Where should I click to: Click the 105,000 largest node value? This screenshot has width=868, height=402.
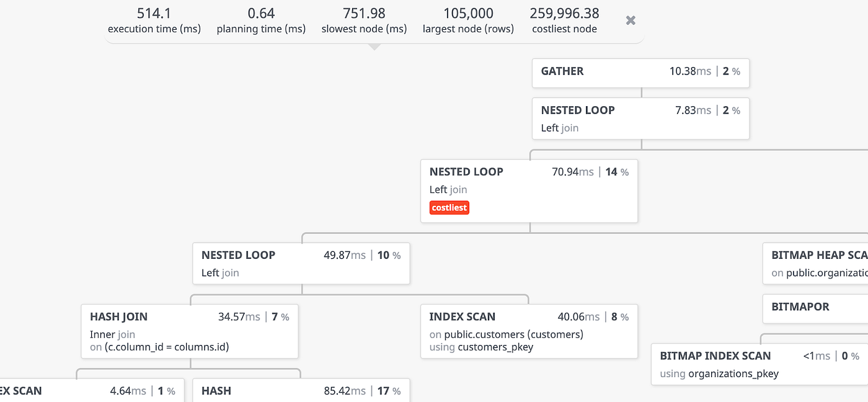pyautogui.click(x=468, y=13)
